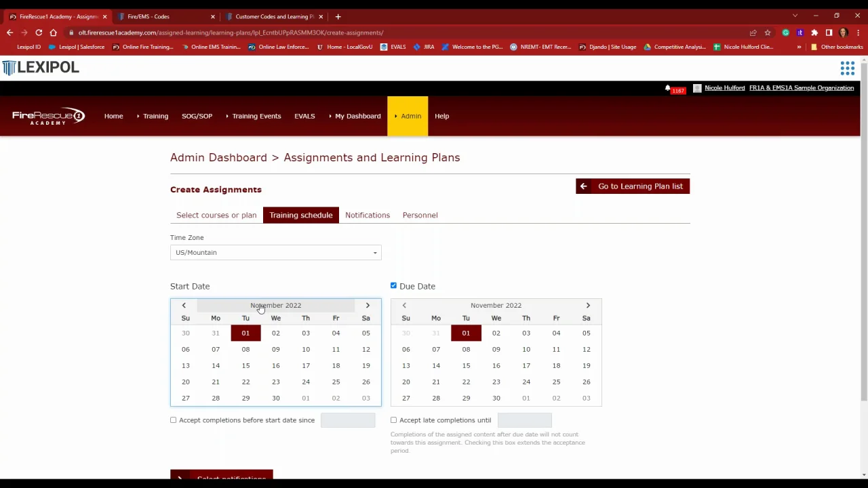Switch to Customer Codes and Learning browser tab

pyautogui.click(x=274, y=16)
